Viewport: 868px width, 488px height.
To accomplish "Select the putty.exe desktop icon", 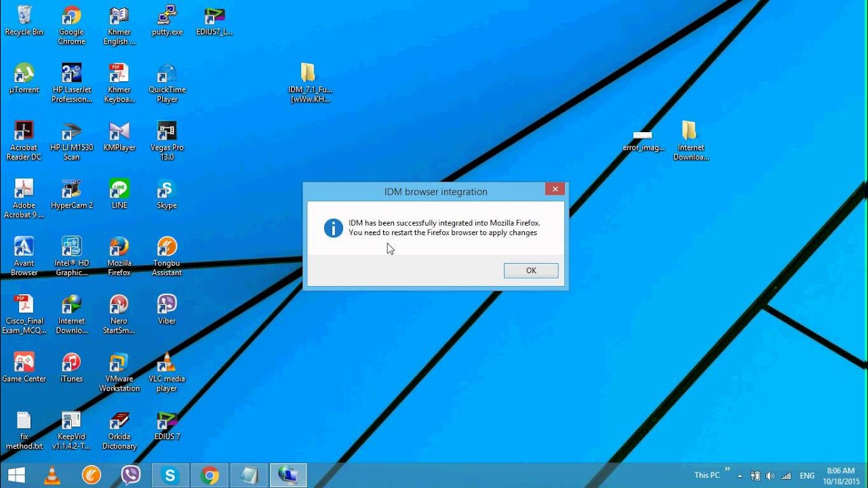I will coord(167,21).
